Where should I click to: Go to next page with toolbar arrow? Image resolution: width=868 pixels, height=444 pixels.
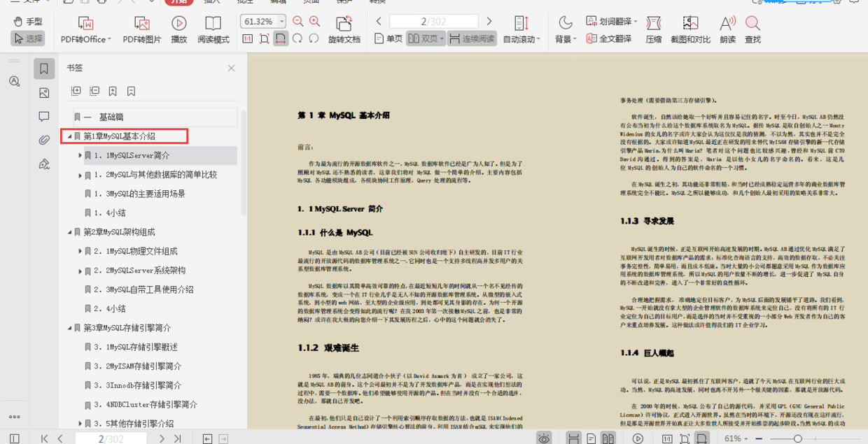489,22
